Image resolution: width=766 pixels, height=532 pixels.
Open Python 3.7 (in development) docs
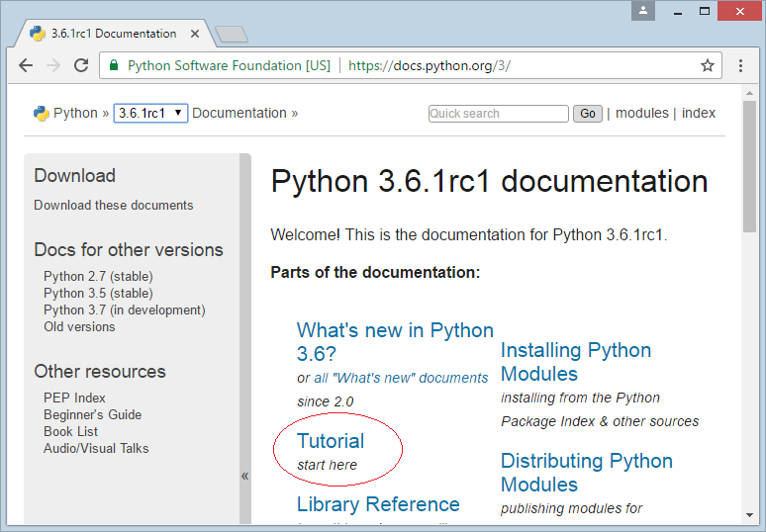click(x=125, y=310)
